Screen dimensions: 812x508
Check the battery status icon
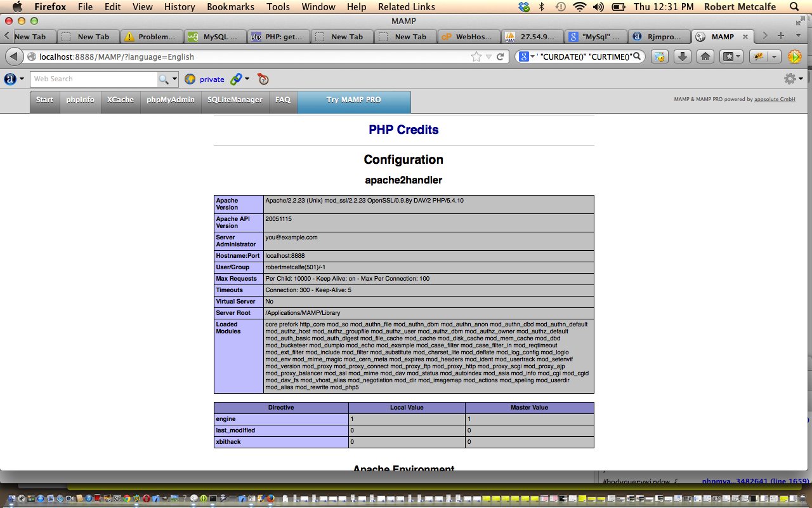coord(620,7)
